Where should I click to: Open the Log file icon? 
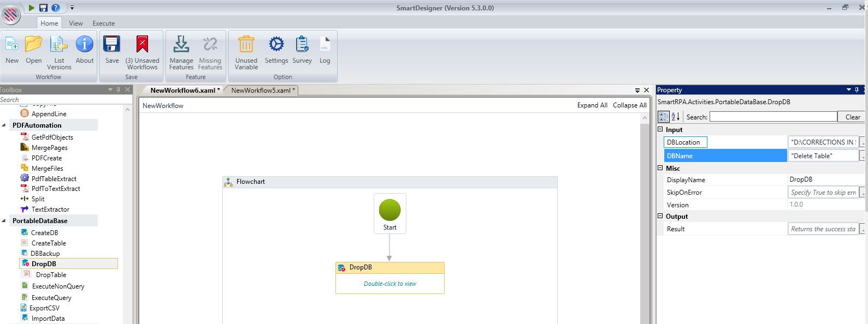click(325, 45)
